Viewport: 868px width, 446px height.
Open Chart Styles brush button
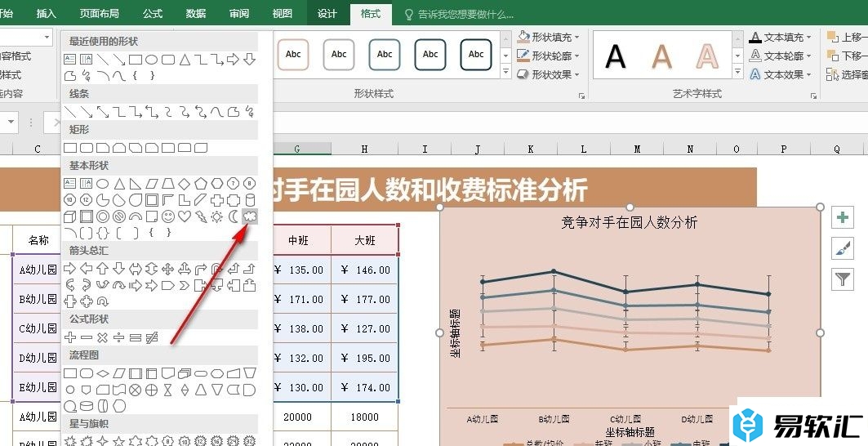coord(843,249)
